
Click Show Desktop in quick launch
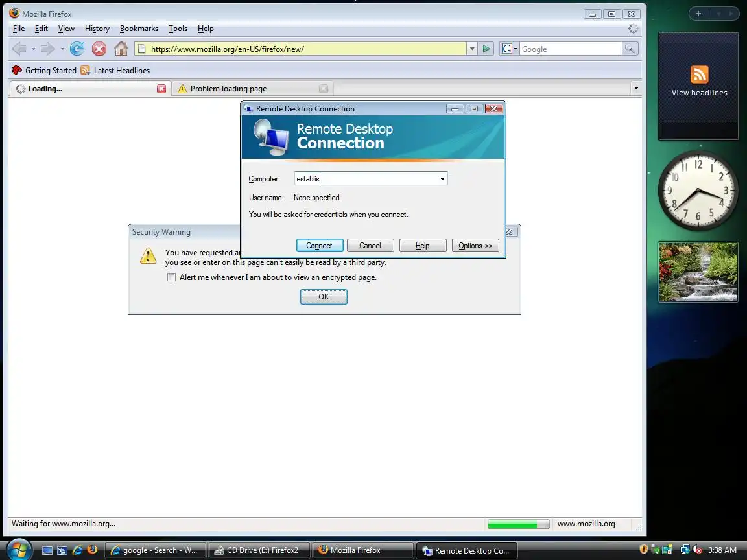tap(47, 550)
